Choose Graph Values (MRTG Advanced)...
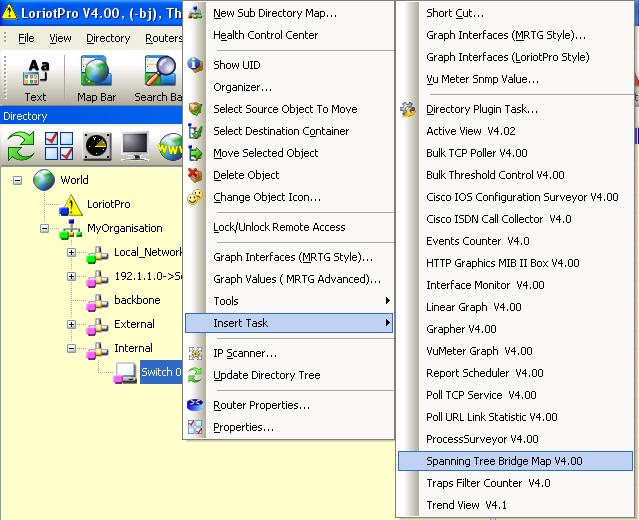Image resolution: width=639 pixels, height=520 pixels. tap(289, 279)
